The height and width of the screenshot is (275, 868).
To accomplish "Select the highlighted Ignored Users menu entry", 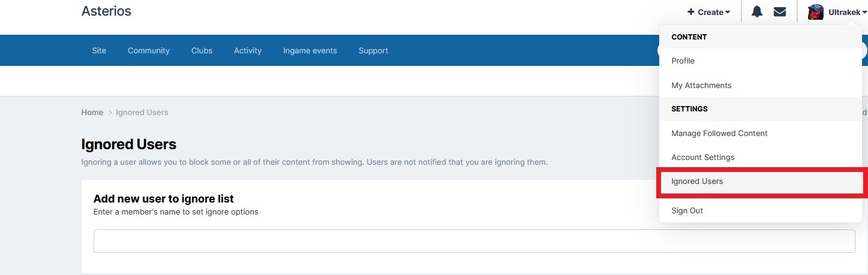I will (697, 182).
